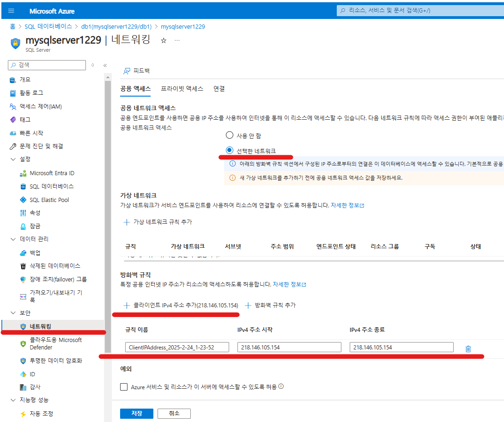The width and height of the screenshot is (504, 422).
Task: Focus the top Azure resource search box
Action: tap(420, 11)
